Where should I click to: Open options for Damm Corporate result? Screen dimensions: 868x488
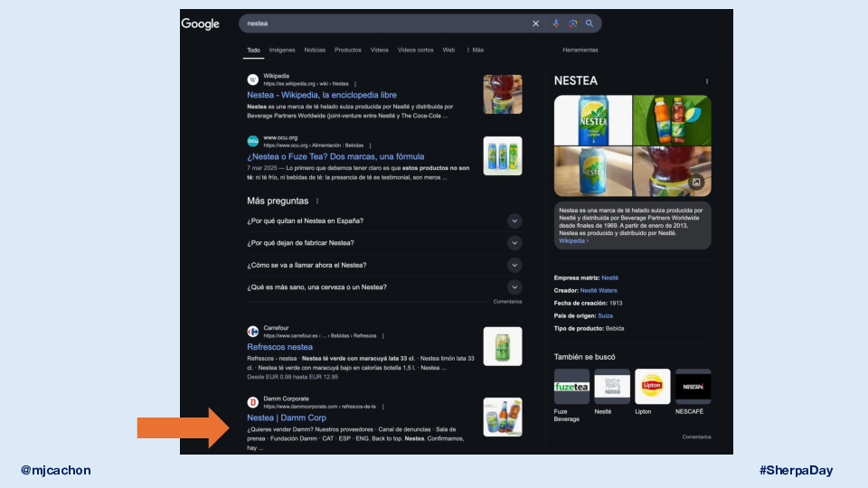tap(383, 407)
